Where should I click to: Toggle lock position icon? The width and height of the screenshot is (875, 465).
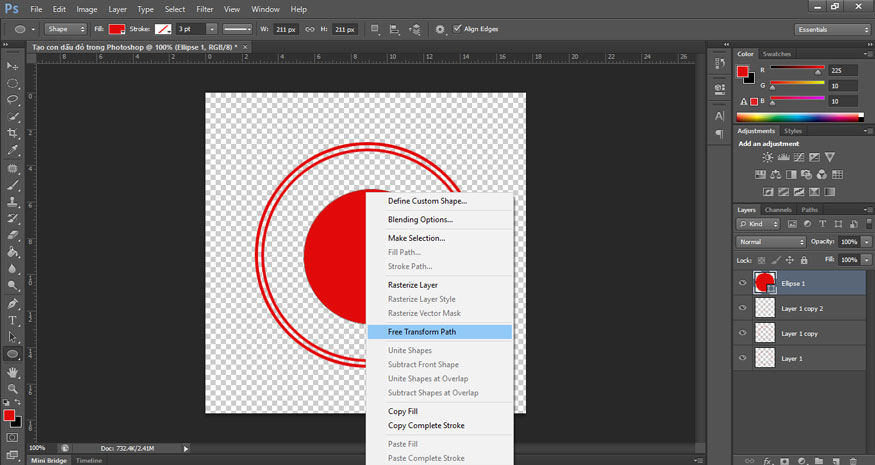[790, 260]
